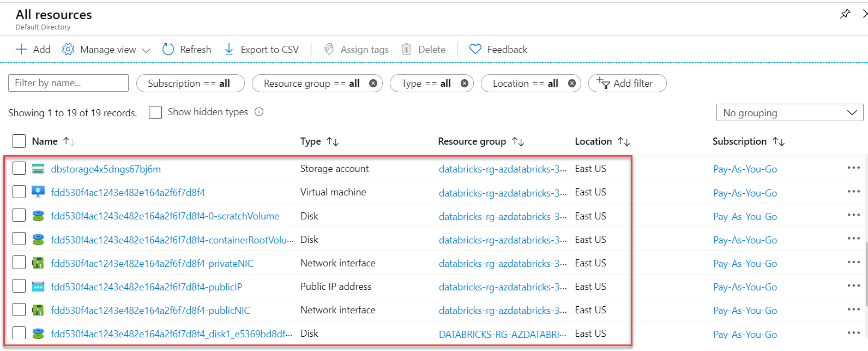
Task: Click the Add filter button
Action: (x=627, y=84)
